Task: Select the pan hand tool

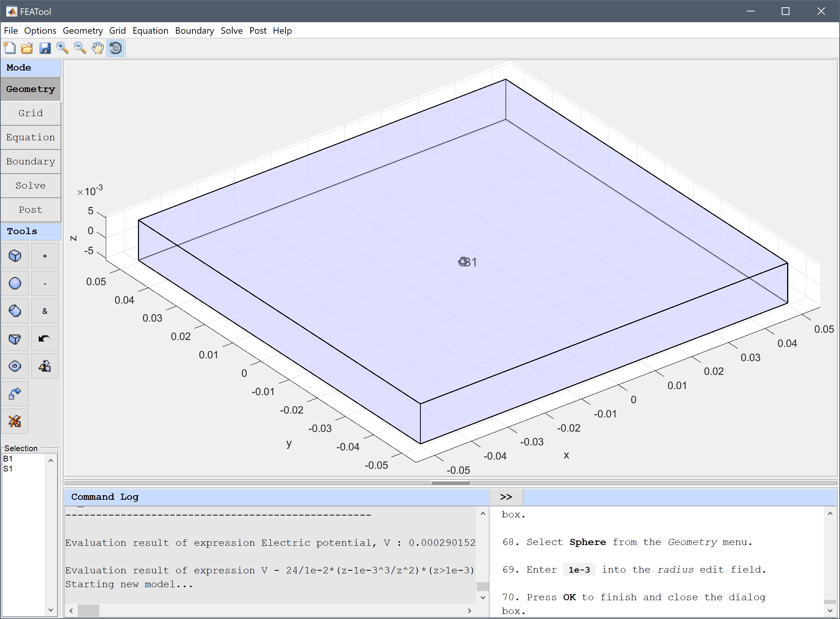Action: click(98, 48)
